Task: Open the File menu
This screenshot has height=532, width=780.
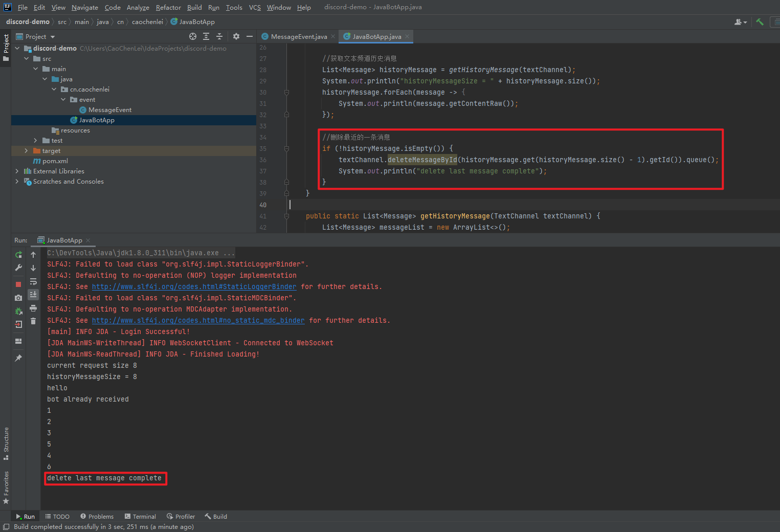Action: [x=23, y=7]
